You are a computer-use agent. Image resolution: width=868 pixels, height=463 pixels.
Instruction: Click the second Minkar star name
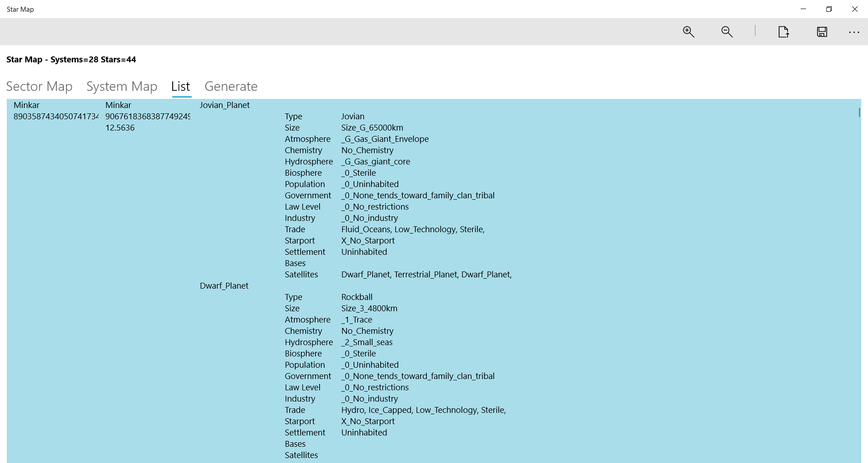click(x=118, y=105)
